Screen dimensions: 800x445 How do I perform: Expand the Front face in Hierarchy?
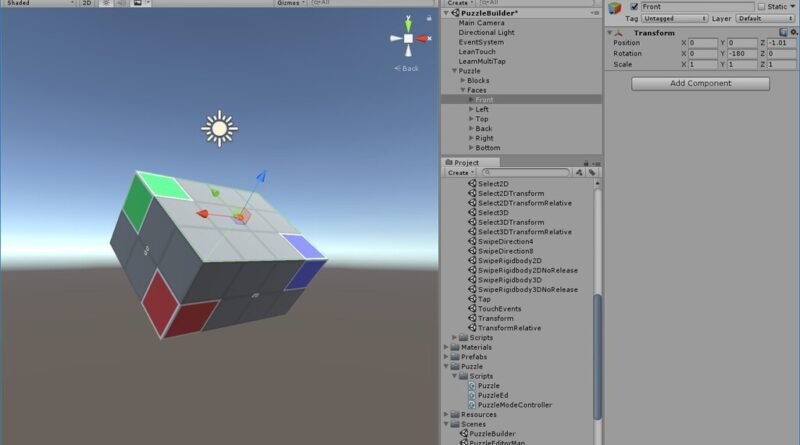pos(471,100)
